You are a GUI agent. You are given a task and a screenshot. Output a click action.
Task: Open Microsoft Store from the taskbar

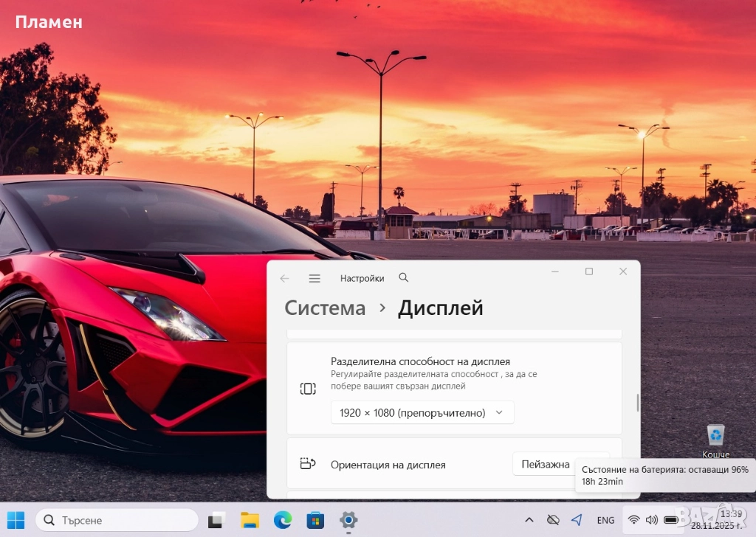coord(315,520)
